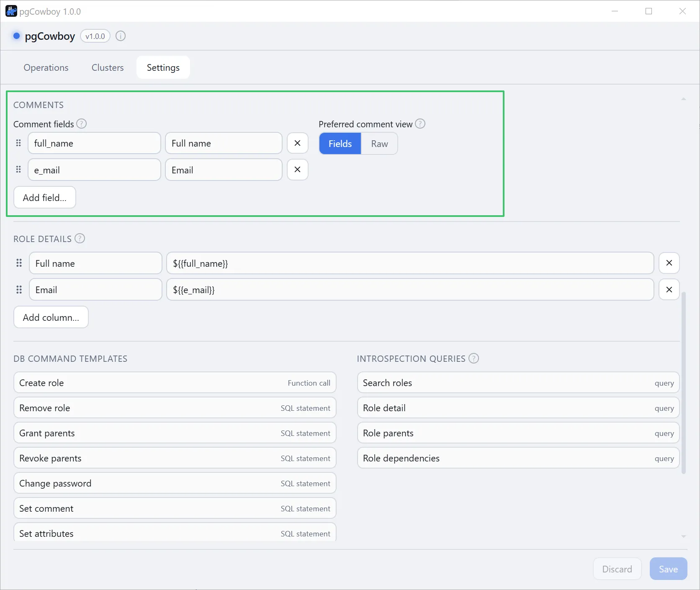The width and height of the screenshot is (700, 590).
Task: Open the Search roles query
Action: click(x=518, y=382)
